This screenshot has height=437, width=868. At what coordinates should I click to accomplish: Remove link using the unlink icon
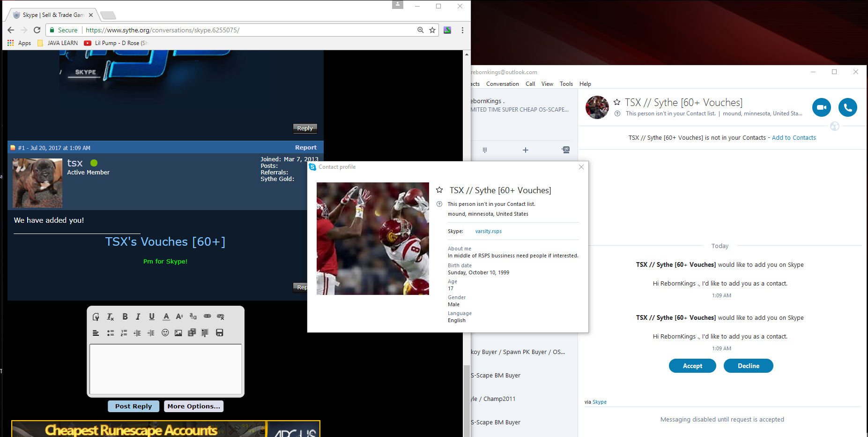221,317
